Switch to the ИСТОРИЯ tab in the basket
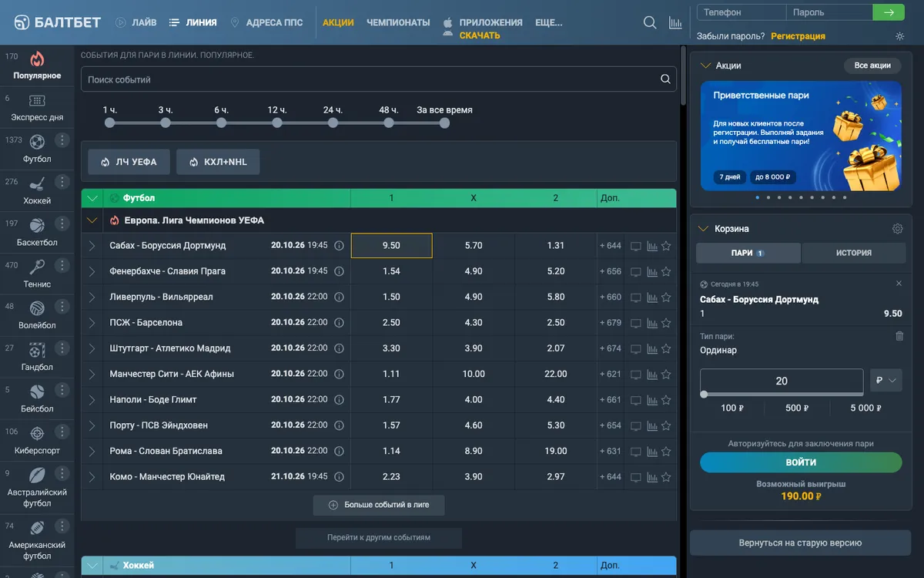This screenshot has width=924, height=578. point(854,253)
